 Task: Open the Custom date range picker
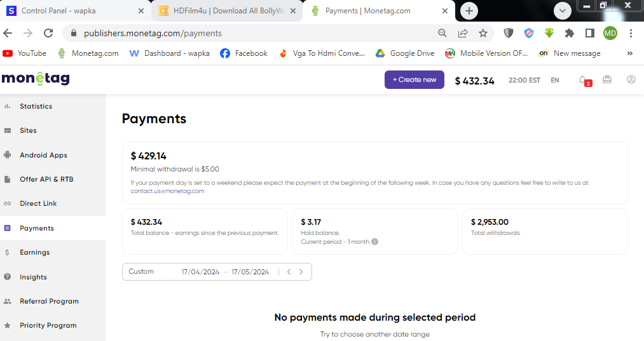pyautogui.click(x=217, y=272)
